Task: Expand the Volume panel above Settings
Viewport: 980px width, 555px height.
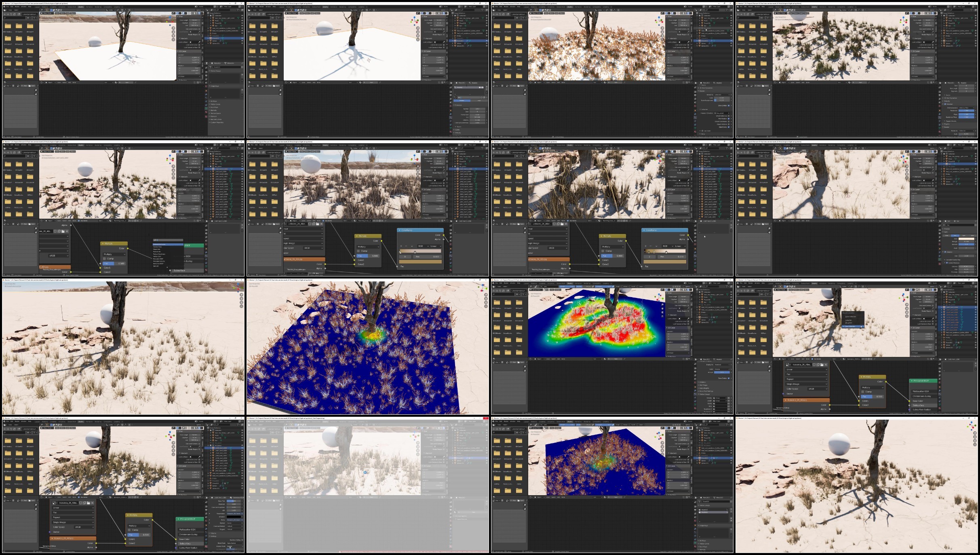Action: coord(213,533)
